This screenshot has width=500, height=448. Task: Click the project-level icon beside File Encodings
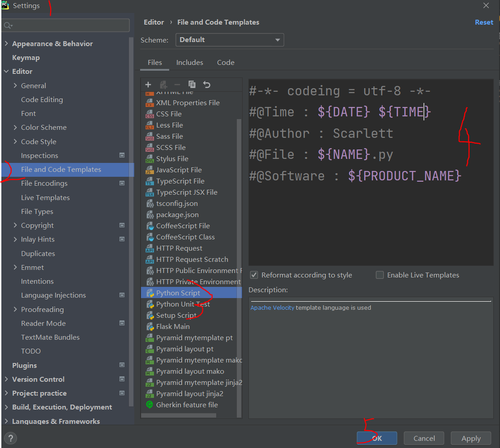122,183
